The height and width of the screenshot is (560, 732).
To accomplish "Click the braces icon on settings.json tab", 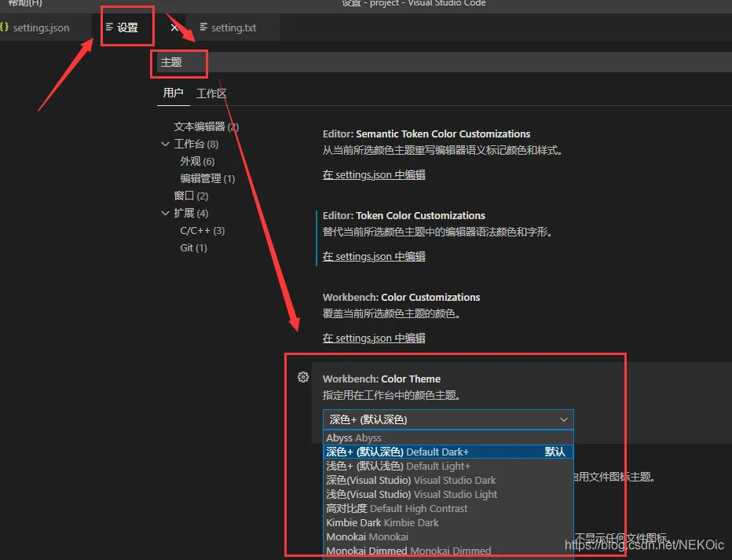I will pyautogui.click(x=4, y=27).
